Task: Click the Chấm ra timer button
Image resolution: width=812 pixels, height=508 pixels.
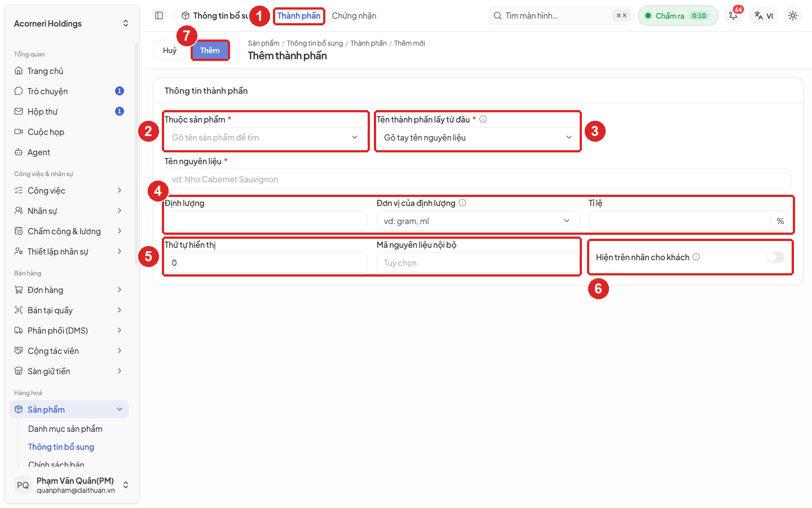Action: (x=678, y=16)
